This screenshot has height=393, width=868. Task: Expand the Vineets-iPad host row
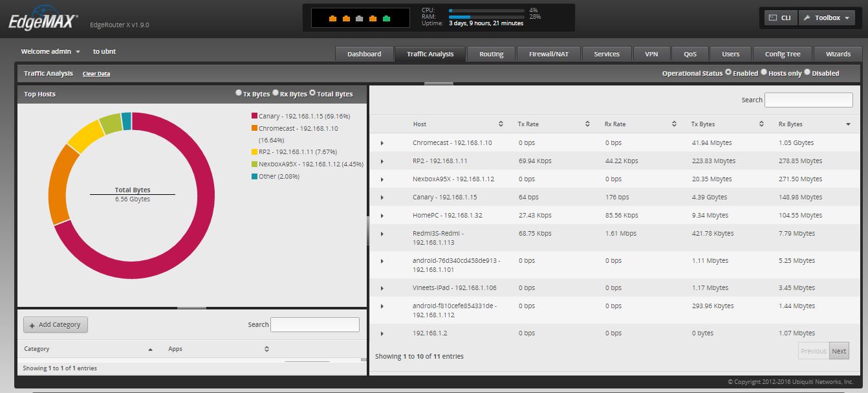click(x=382, y=288)
